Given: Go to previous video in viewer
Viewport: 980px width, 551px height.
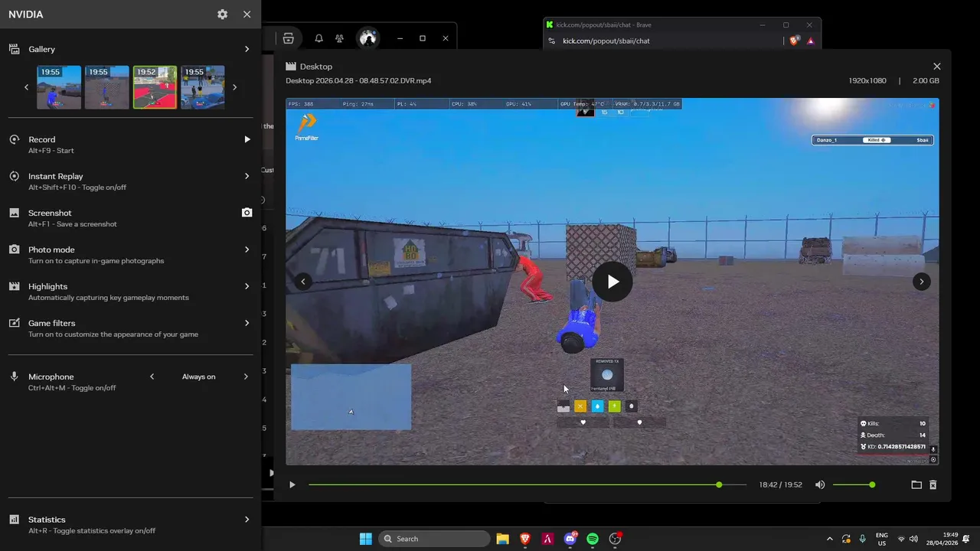Looking at the screenshot, I should point(303,282).
